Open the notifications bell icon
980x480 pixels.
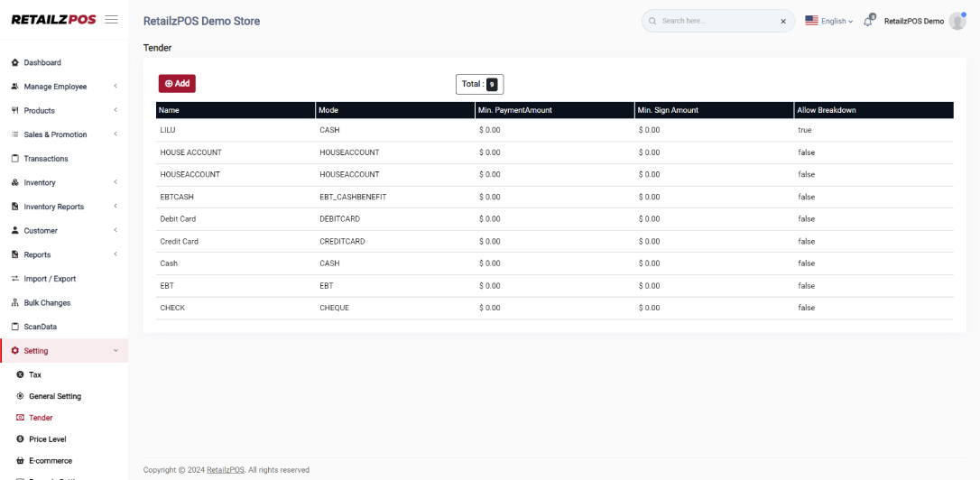pos(868,21)
